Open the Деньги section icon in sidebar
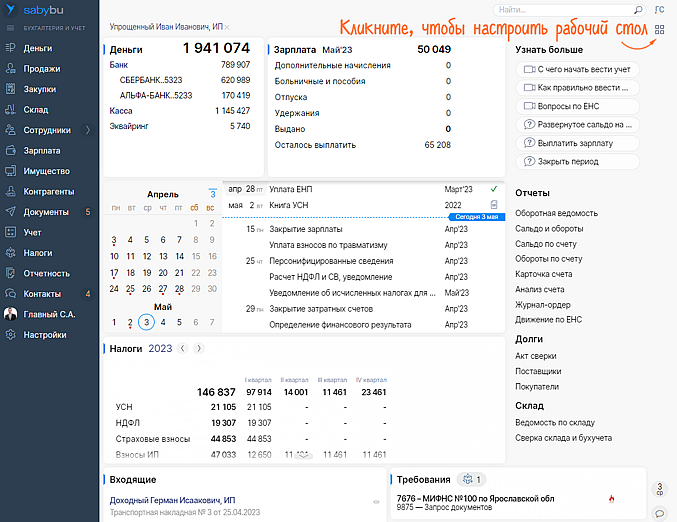 [x=10, y=48]
